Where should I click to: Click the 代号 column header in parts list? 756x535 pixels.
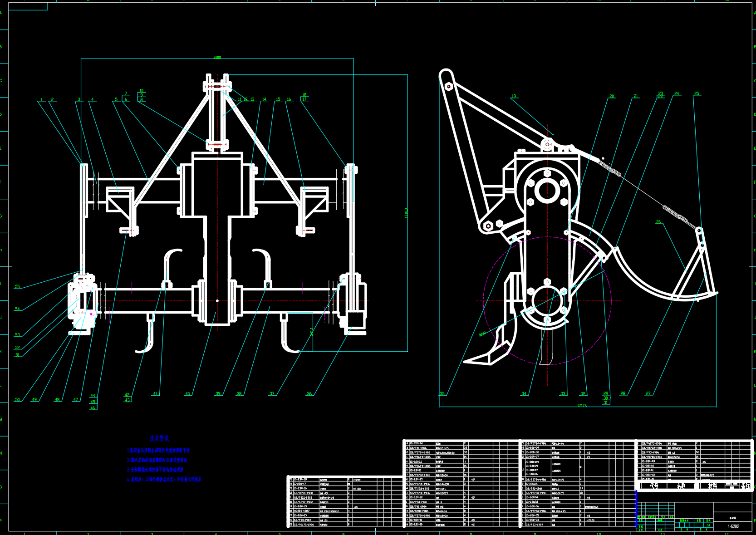tap(654, 486)
